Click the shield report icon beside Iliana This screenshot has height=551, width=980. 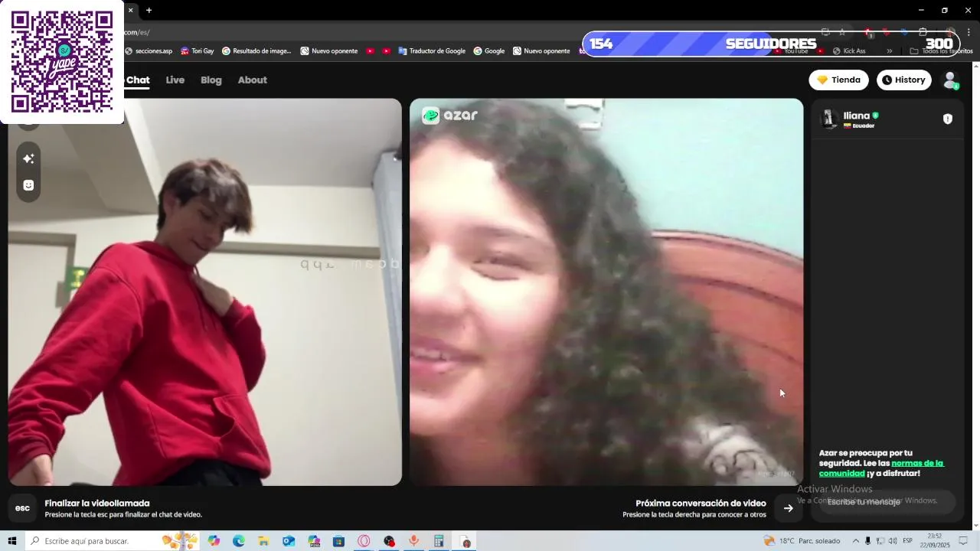pos(947,119)
